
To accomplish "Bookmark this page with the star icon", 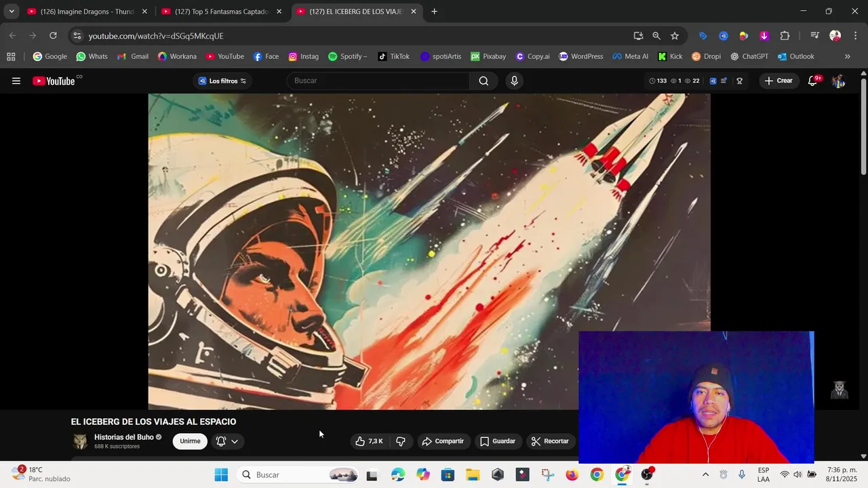I will (675, 36).
